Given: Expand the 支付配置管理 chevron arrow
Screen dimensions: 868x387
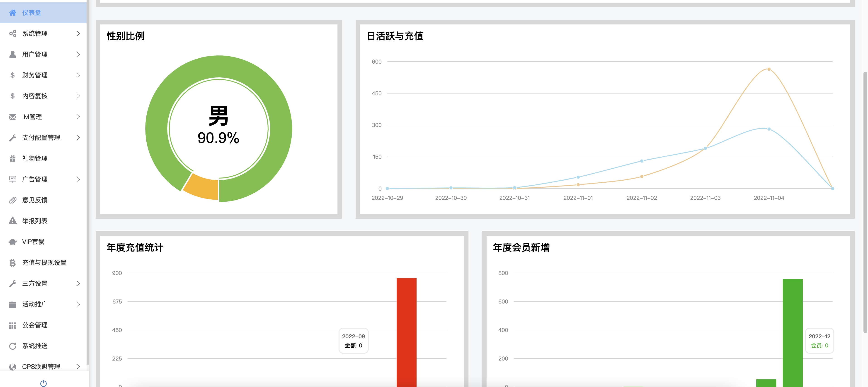Looking at the screenshot, I should coord(78,138).
